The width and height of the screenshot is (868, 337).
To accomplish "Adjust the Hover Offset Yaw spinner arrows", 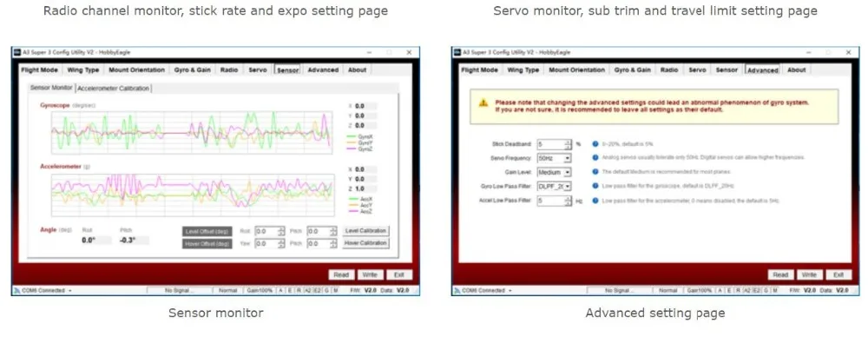I will [281, 243].
